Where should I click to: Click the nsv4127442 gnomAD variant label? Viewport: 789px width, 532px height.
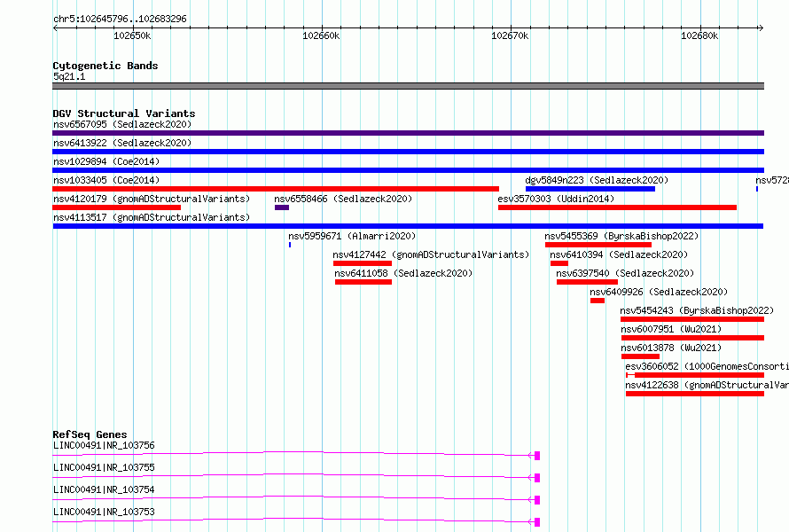pyautogui.click(x=431, y=254)
